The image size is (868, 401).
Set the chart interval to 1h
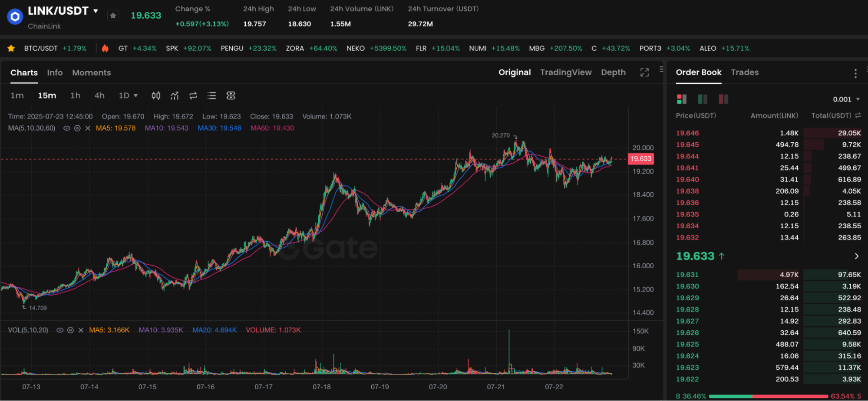click(x=76, y=95)
